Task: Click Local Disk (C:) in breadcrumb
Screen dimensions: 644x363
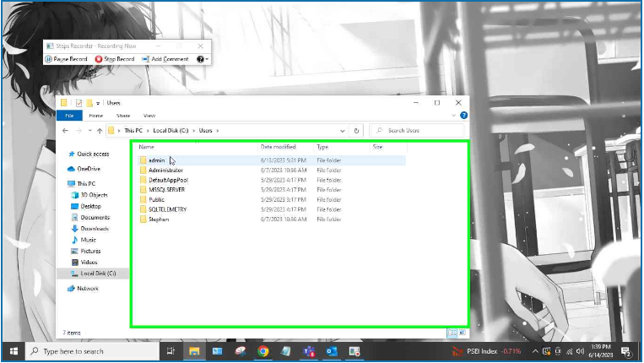Action: (170, 131)
